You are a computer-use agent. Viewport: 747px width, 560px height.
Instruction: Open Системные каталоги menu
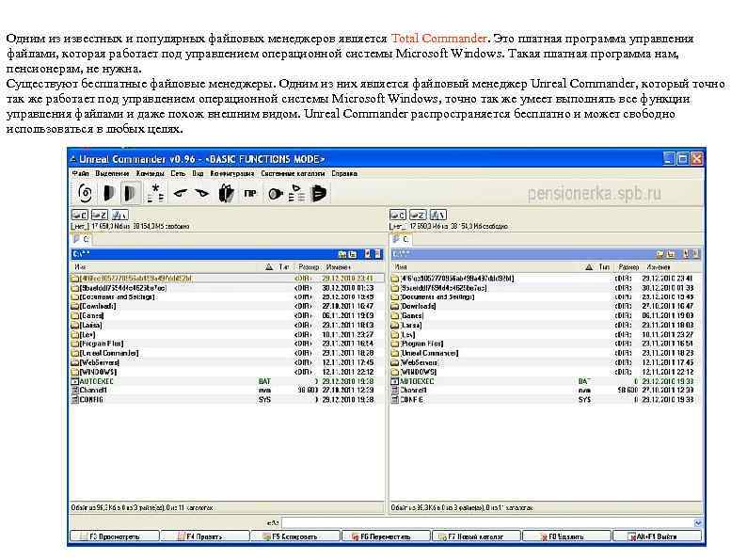click(x=293, y=173)
